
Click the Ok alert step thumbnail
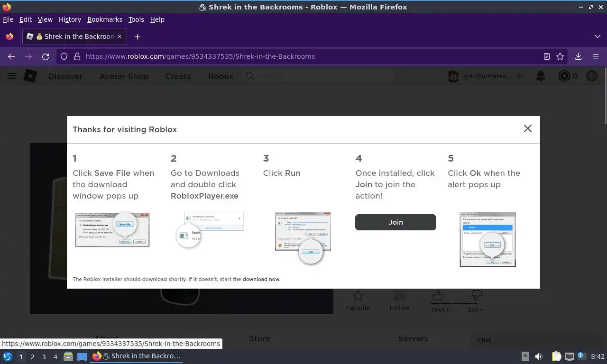(x=487, y=239)
